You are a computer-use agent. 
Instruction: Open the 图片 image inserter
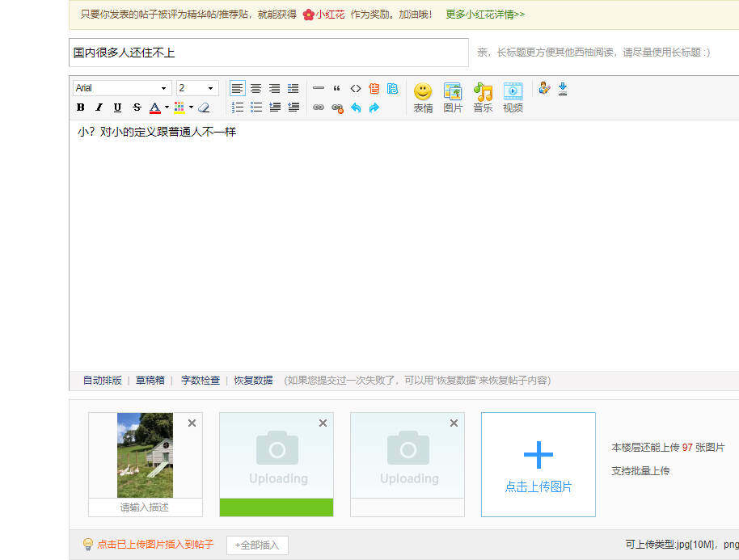[x=453, y=98]
